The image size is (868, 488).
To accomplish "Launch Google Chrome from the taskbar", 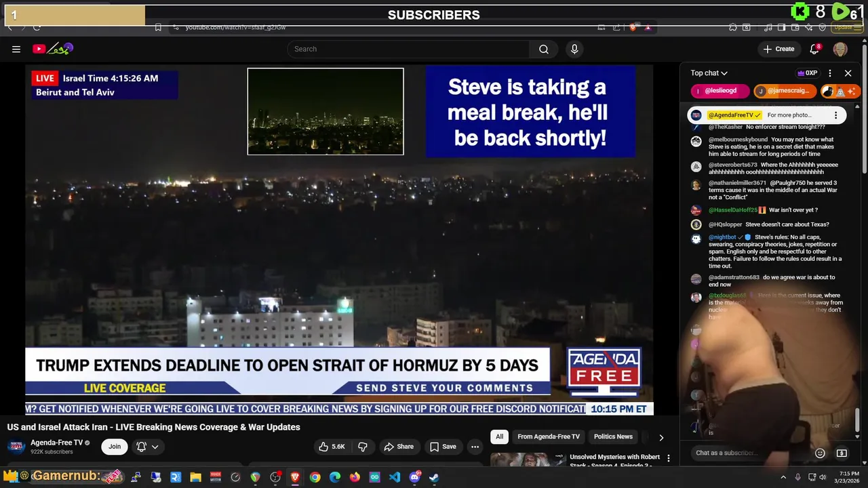I will 315,477.
